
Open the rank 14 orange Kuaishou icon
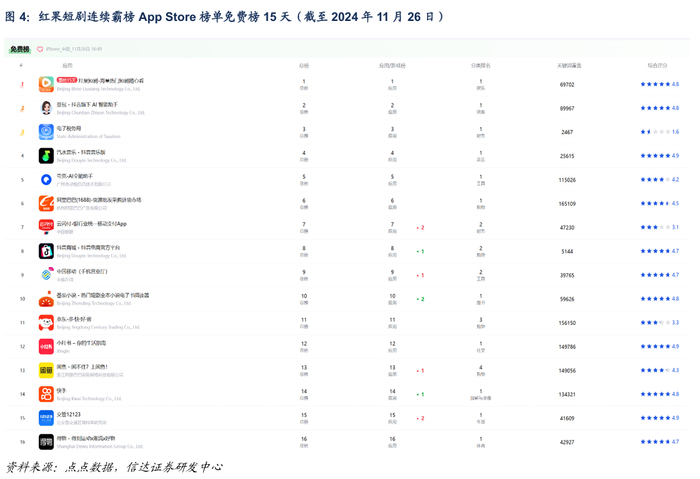(x=46, y=394)
